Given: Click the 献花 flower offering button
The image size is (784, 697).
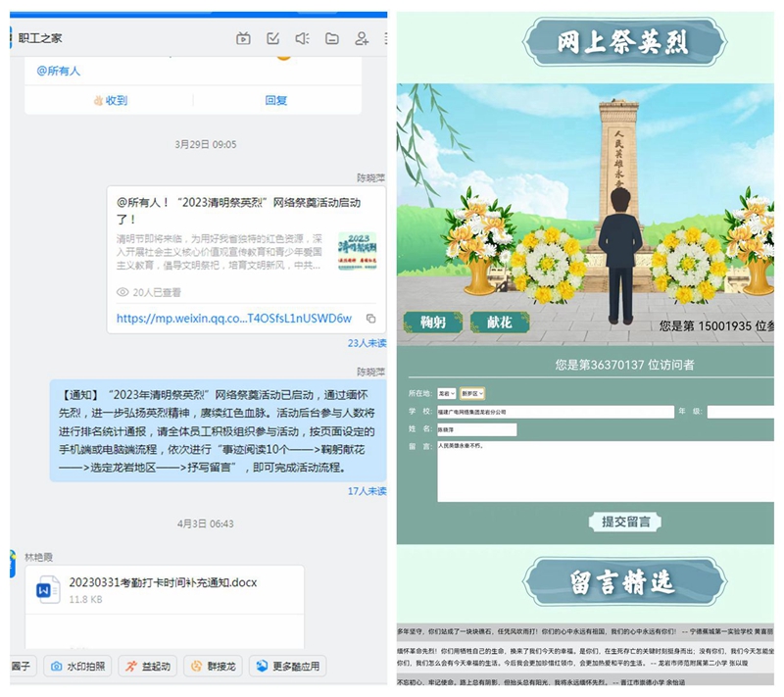Looking at the screenshot, I should coord(501,322).
